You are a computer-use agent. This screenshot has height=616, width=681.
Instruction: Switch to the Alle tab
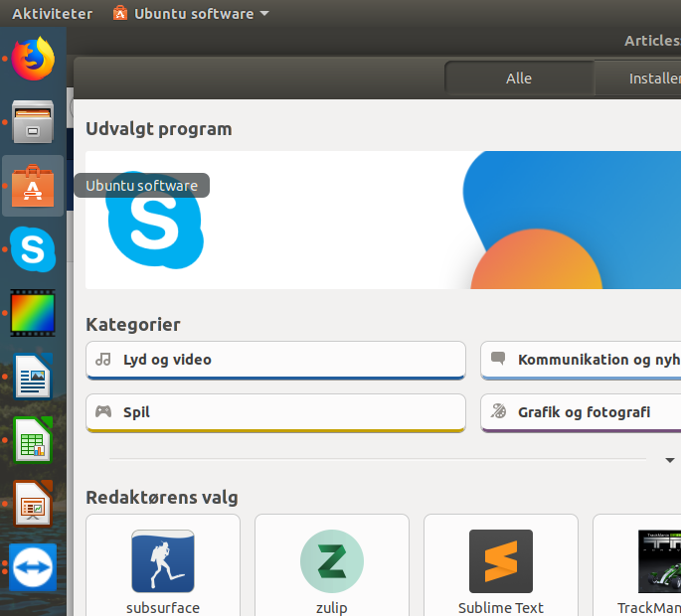click(x=519, y=78)
